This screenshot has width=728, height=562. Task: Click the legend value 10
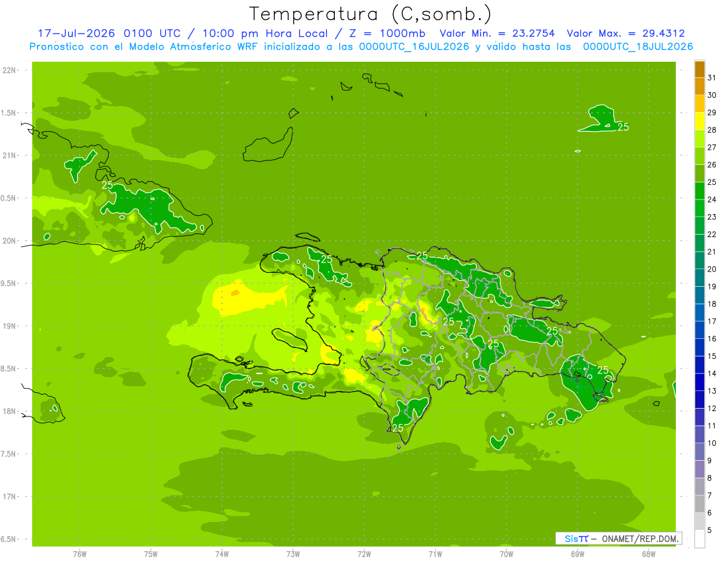point(712,443)
